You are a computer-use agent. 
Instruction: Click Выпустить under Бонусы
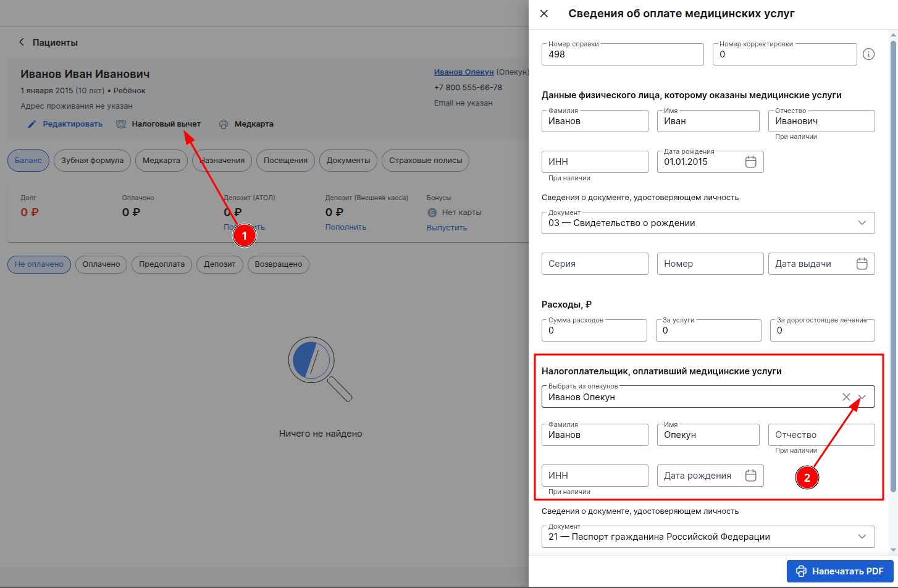pyautogui.click(x=447, y=228)
